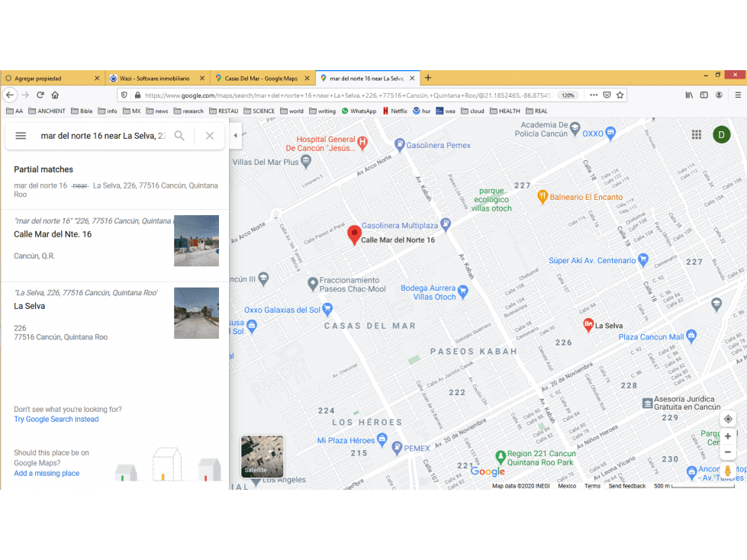Toggle the Satellite view thumbnail

(262, 456)
